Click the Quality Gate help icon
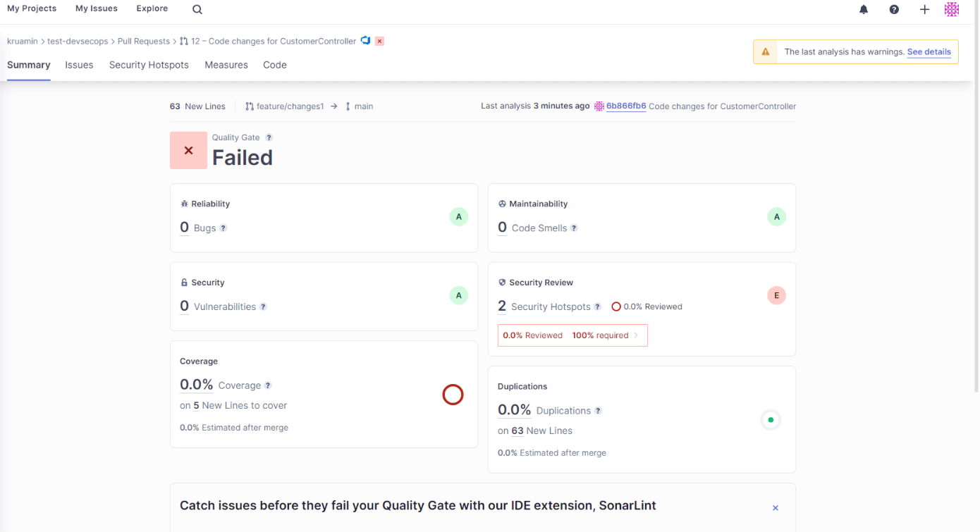Image resolution: width=980 pixels, height=532 pixels. 269,137
